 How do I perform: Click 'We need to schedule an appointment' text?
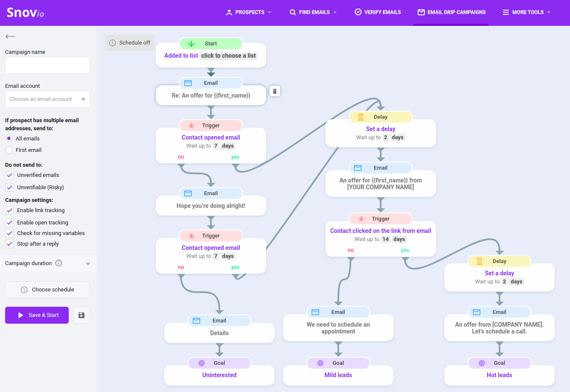point(338,328)
